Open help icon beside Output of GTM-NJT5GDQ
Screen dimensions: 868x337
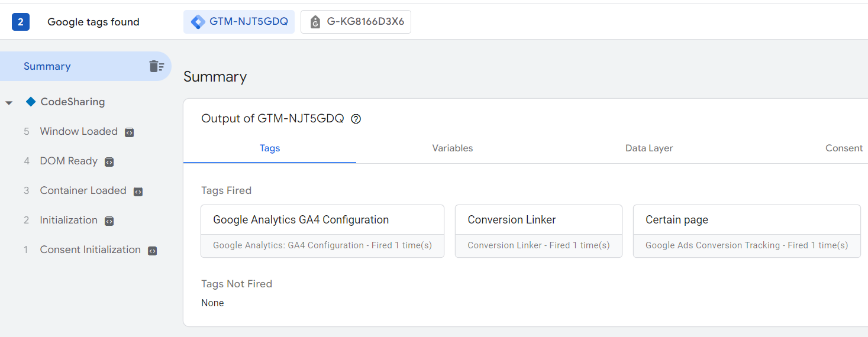(x=356, y=119)
